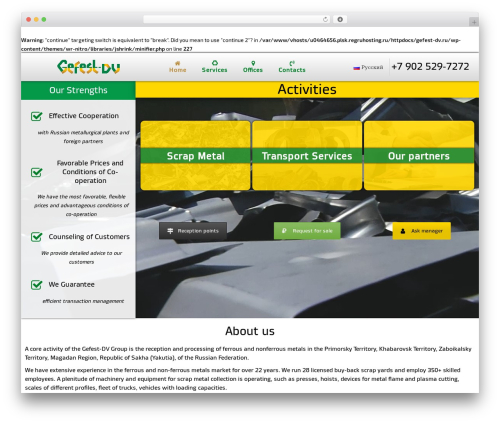This screenshot has height=423, width=500.
Task: Click checkmark beside Effective Cooperation
Action: (x=36, y=116)
